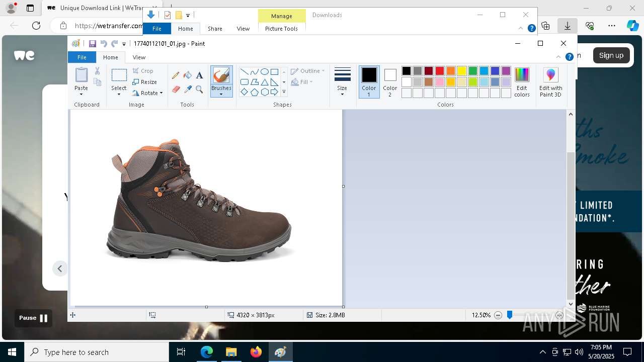Click the Windows Start button
This screenshot has height=362, width=644.
(12, 352)
